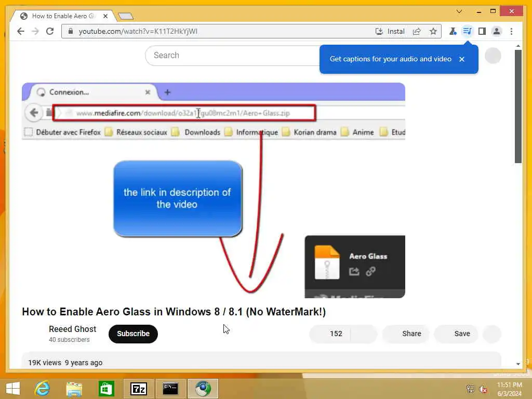Like the video showing 152
The width and height of the screenshot is (532, 399).
(330, 334)
